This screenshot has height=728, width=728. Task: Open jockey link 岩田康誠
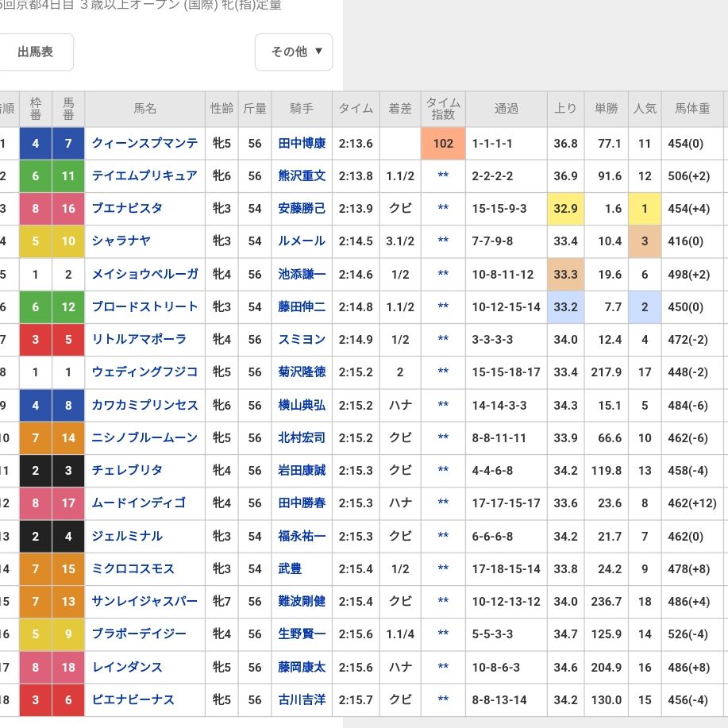tap(302, 470)
